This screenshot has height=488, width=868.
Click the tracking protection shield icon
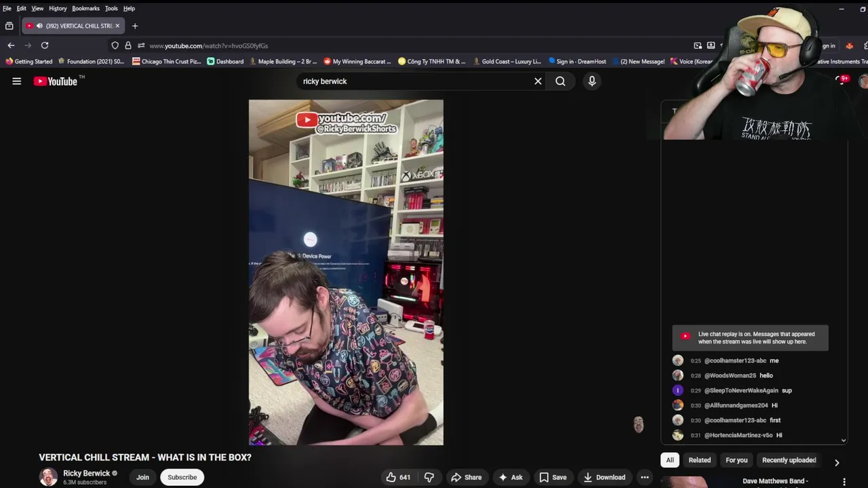(115, 45)
